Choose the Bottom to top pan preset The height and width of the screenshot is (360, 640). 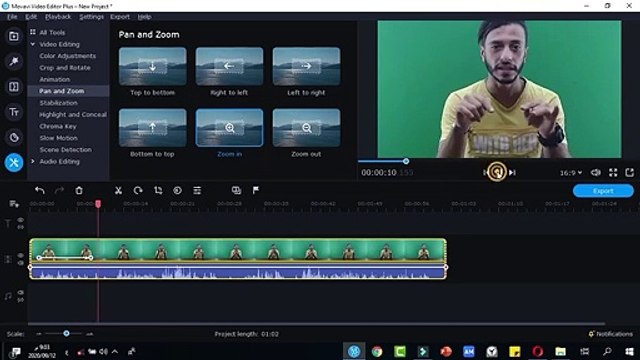pyautogui.click(x=153, y=128)
